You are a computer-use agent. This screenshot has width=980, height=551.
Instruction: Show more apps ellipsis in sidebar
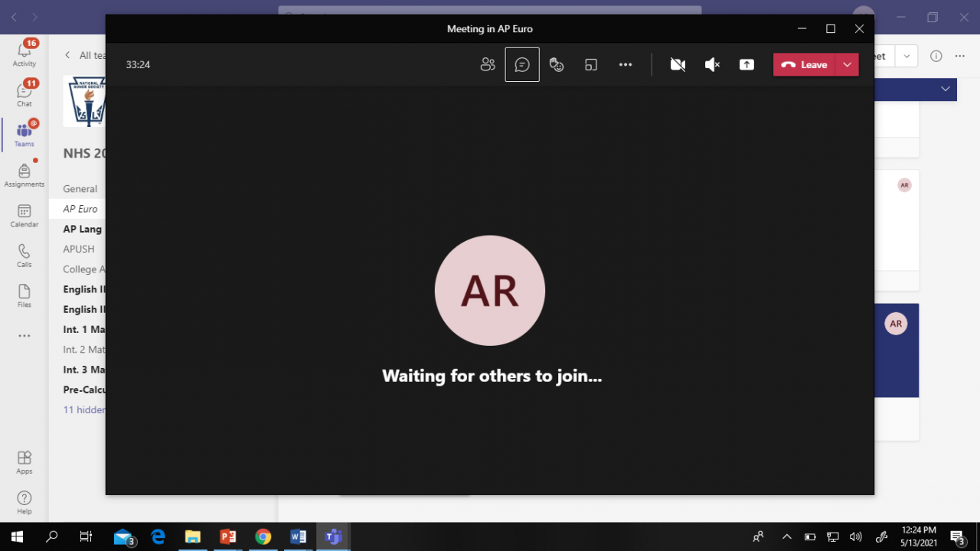(24, 336)
